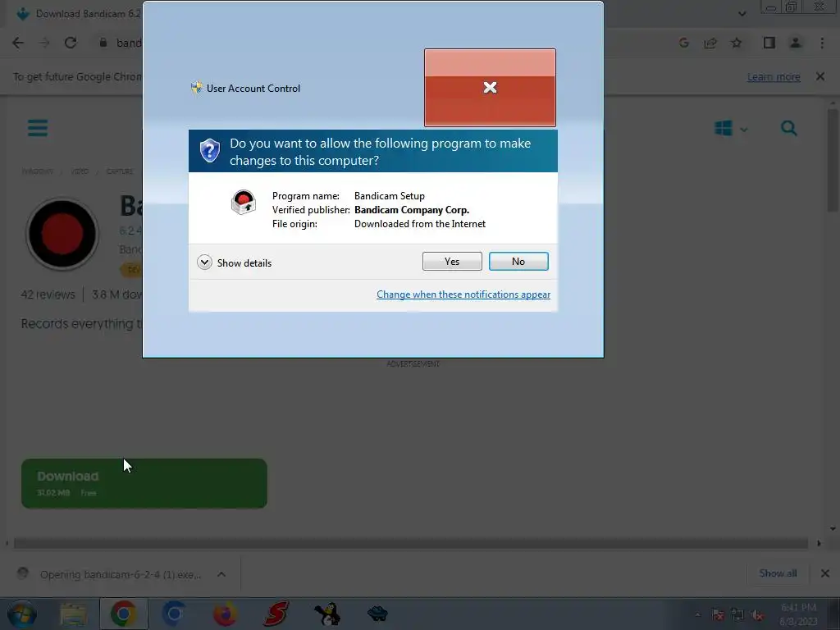Viewport: 840px width, 630px height.
Task: Open the penguin app in taskbar
Action: coord(326,614)
